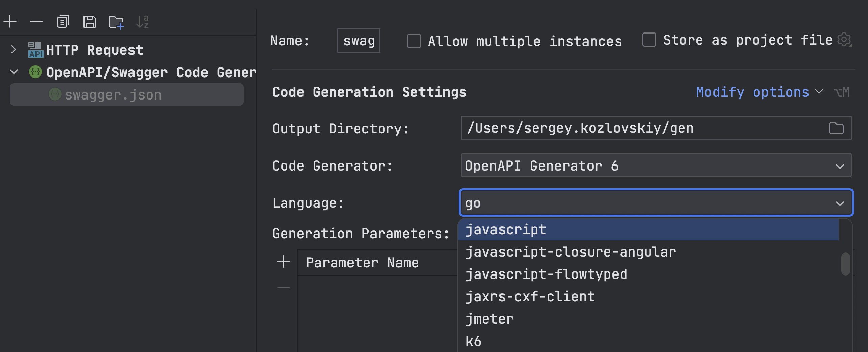
Task: Click the Sort Configurations alphabetically icon
Action: tap(142, 22)
